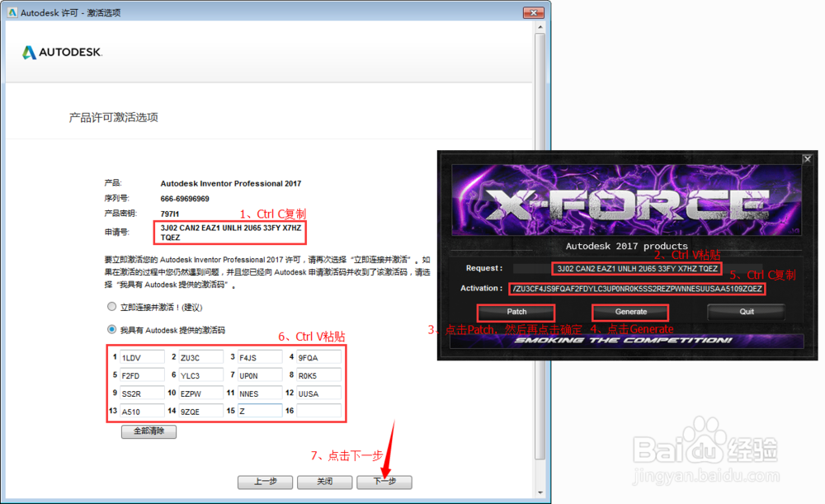This screenshot has width=825, height=504.
Task: Click the Activation field in the X-Force window
Action: (638, 289)
